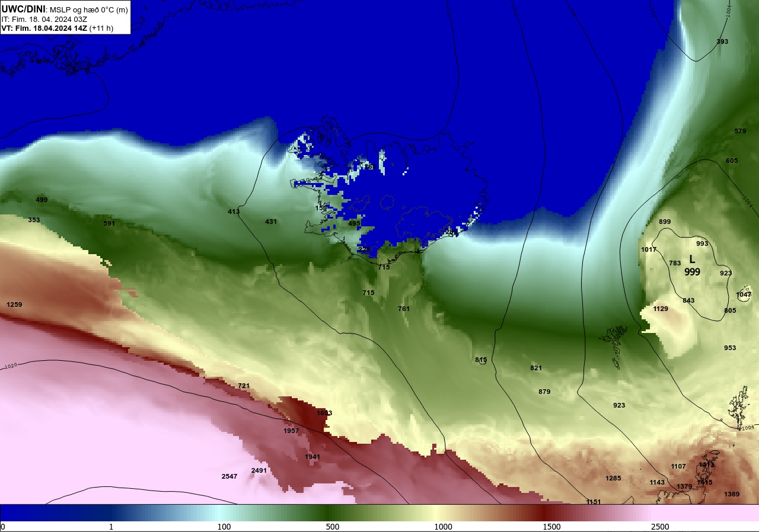Click the map value 993
759x532 pixels.
[702, 243]
